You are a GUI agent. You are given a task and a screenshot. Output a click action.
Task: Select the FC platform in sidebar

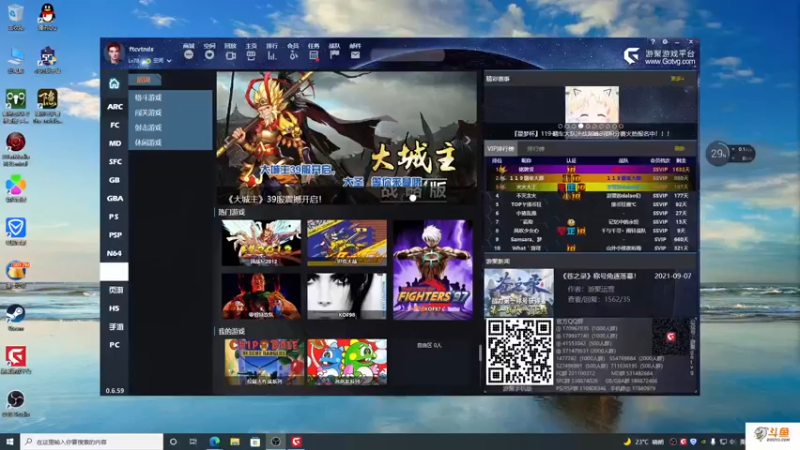(114, 125)
